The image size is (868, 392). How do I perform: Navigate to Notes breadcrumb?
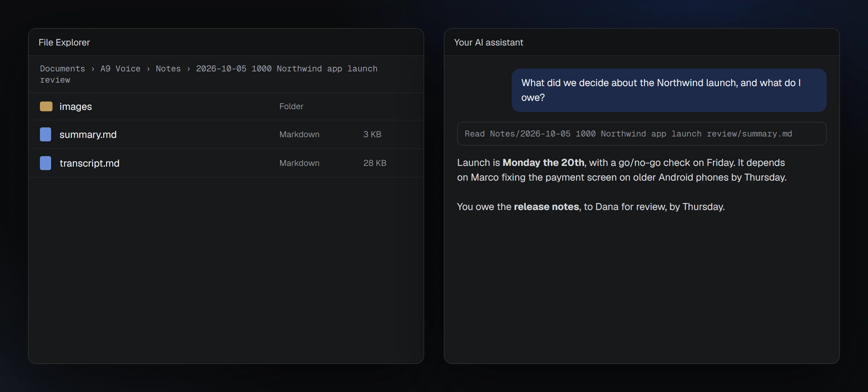pyautogui.click(x=168, y=69)
